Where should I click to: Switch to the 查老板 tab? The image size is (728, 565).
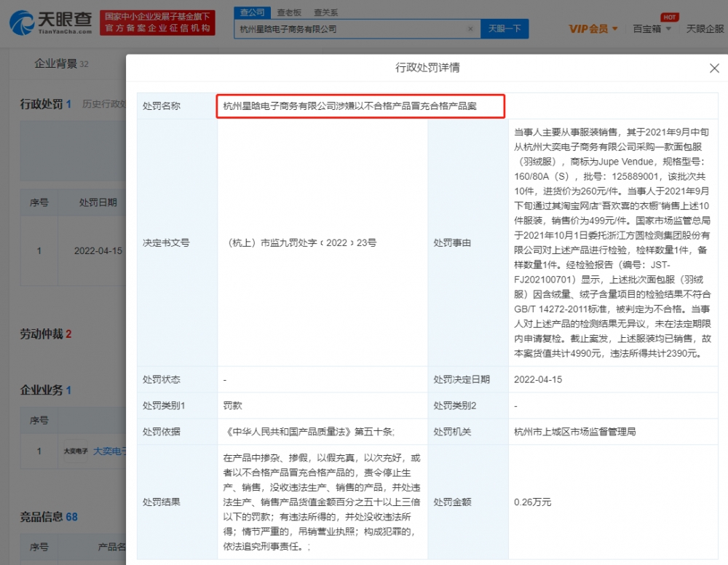[x=288, y=12]
